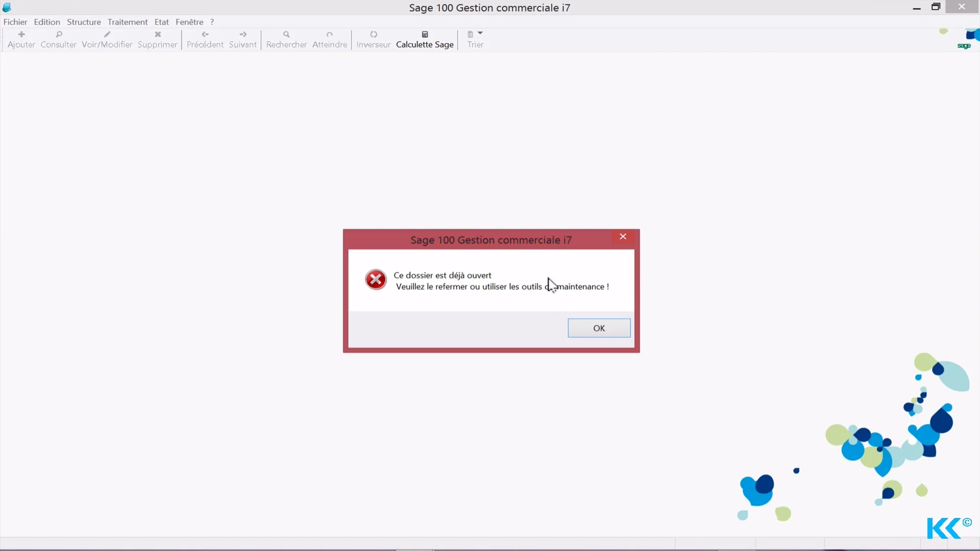
Task: Open the Fichier menu
Action: (x=15, y=22)
